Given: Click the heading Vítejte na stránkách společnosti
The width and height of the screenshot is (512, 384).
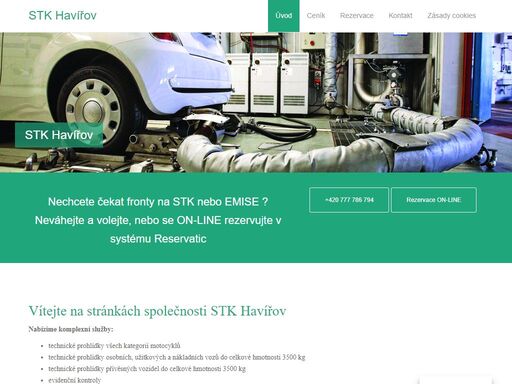Looking at the screenshot, I should click(157, 311).
